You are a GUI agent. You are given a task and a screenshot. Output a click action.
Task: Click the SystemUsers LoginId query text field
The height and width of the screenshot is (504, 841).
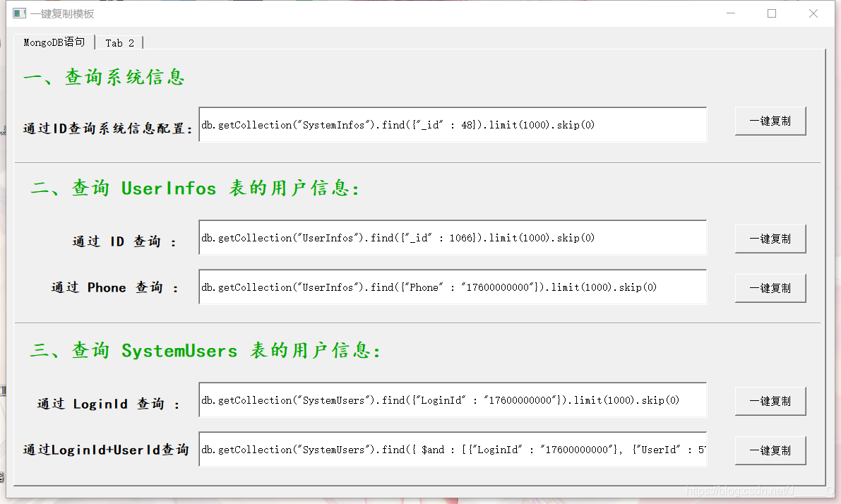pos(452,400)
